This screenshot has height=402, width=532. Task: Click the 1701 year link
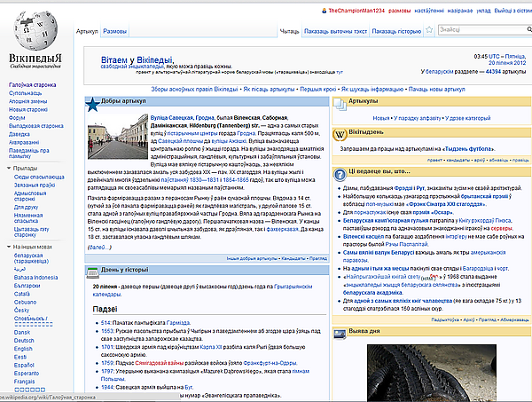click(107, 347)
